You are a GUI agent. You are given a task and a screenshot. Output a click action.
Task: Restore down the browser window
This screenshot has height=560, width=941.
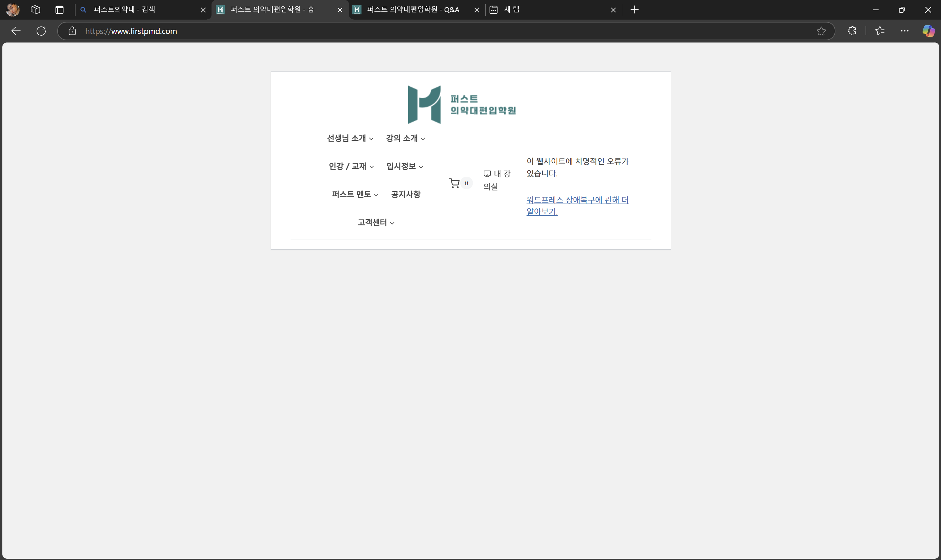coord(901,10)
